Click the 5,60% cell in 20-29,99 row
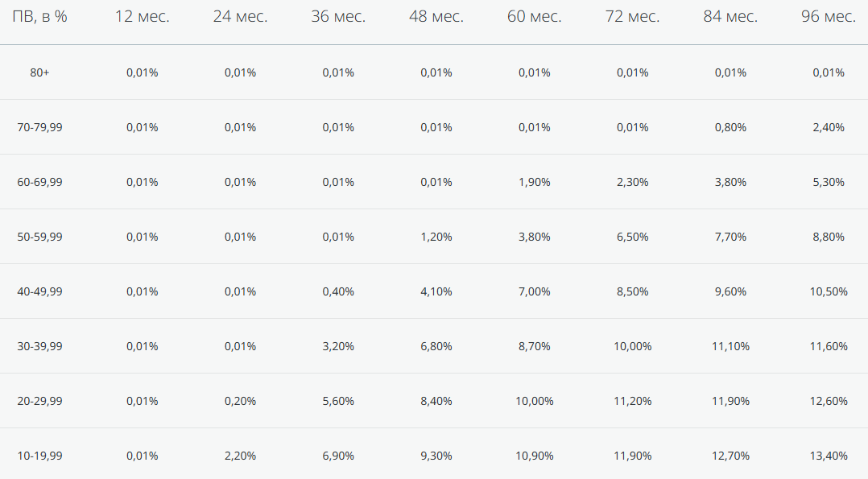 [x=338, y=401]
